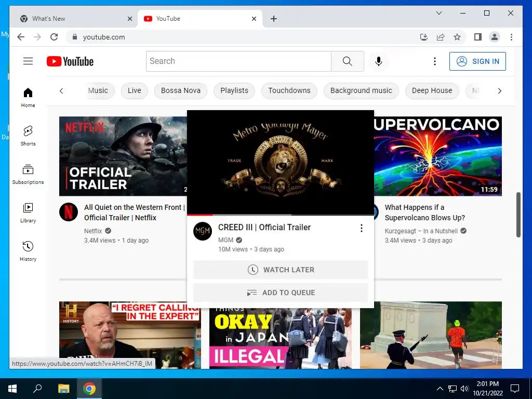
Task: Open CREED III preview video
Action: (281, 162)
